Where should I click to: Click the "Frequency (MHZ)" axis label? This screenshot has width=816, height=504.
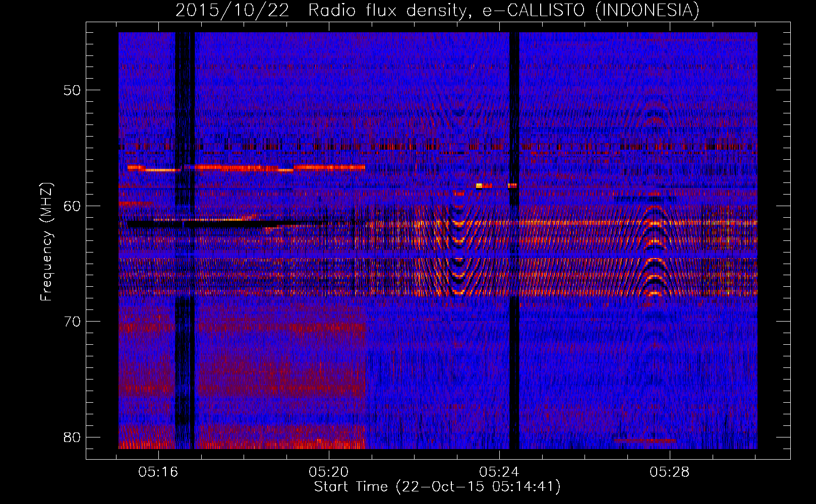tap(46, 242)
